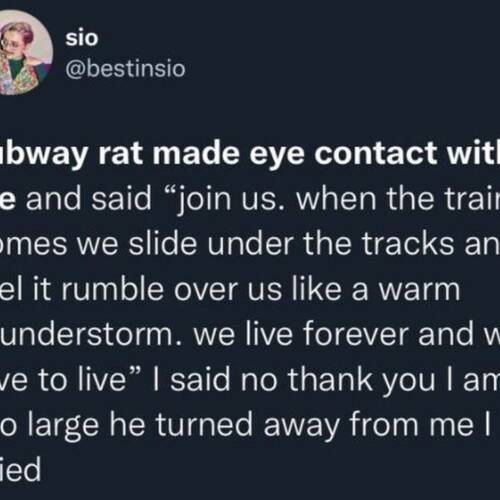Click the word "rumble" in the tweet
The height and width of the screenshot is (500, 500).
[112, 289]
